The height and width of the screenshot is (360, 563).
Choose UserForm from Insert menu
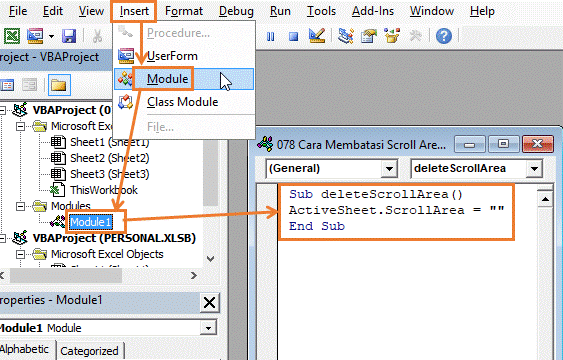click(184, 56)
